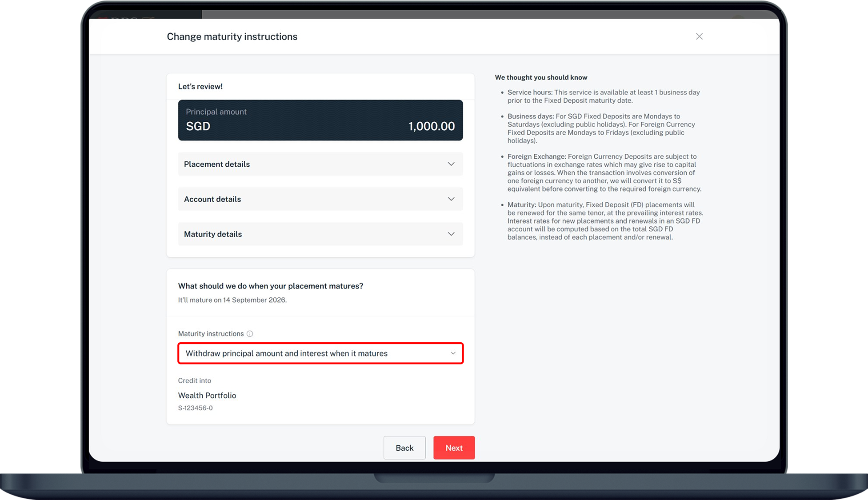Click the account number S-123456-0

coord(195,408)
